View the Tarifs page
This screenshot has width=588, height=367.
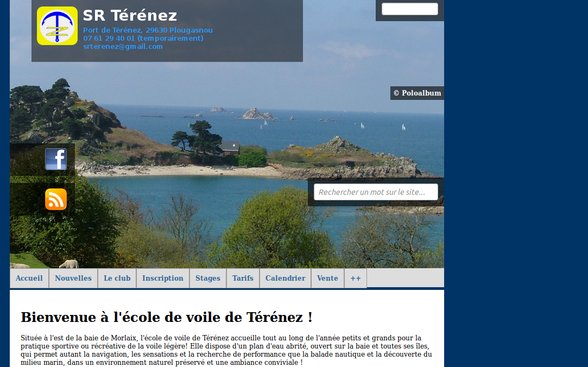tap(243, 278)
